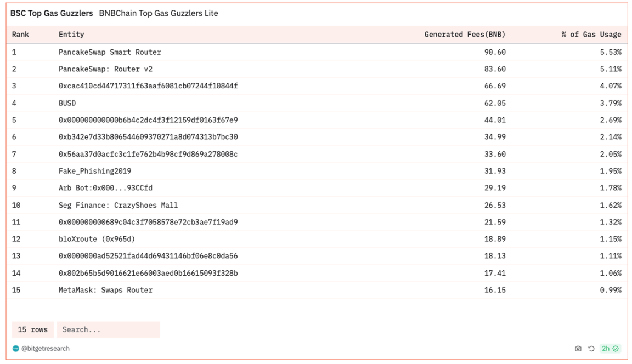Select the PancakeSwap: Router v2 entity
The image size is (632, 364).
click(x=105, y=69)
